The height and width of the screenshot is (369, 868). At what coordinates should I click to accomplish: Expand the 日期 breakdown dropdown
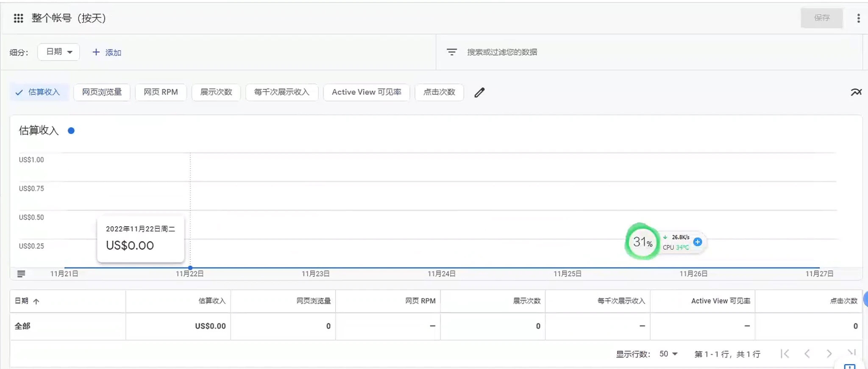coord(59,52)
